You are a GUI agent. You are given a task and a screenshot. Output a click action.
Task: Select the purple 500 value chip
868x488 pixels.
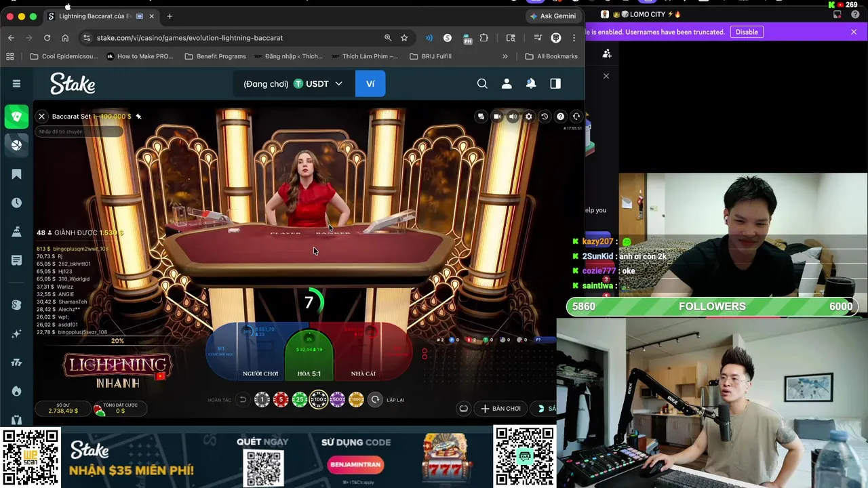(x=337, y=400)
